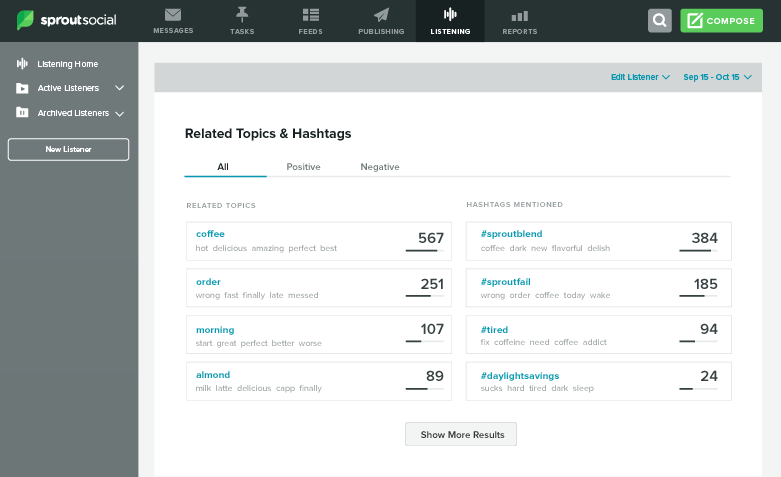Open the Edit Listener dropdown
781x477 pixels.
(641, 77)
